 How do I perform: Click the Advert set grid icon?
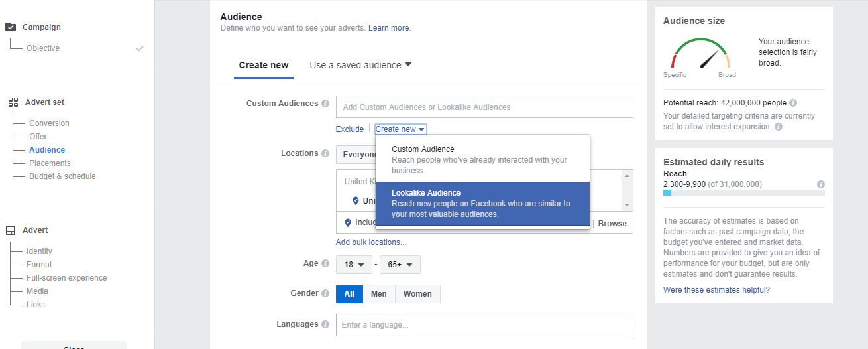click(13, 102)
